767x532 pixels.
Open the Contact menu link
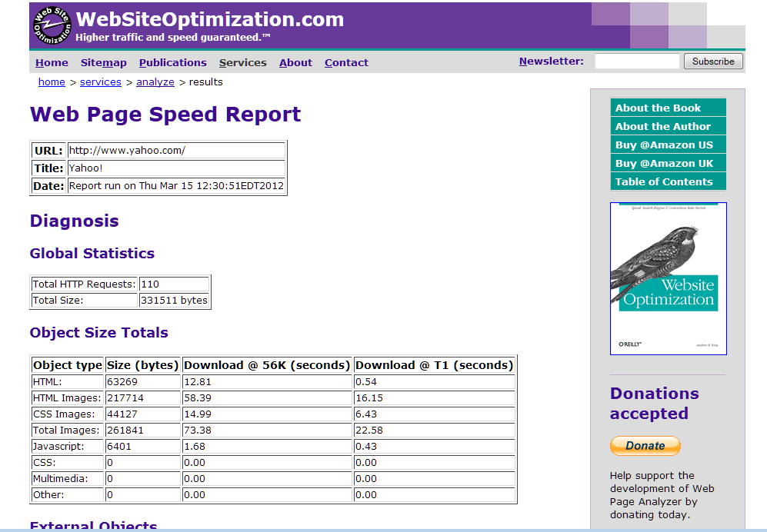(346, 62)
